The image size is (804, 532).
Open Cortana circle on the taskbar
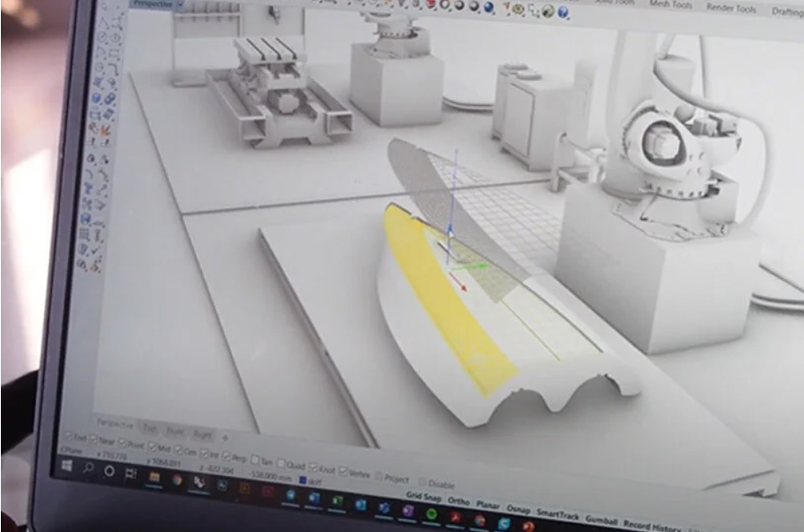110,471
